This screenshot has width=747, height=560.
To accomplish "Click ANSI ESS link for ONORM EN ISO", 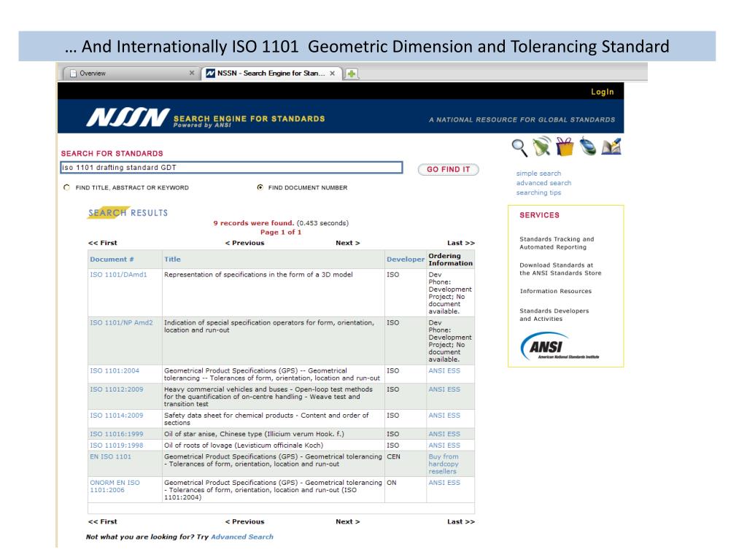I will pos(444,483).
